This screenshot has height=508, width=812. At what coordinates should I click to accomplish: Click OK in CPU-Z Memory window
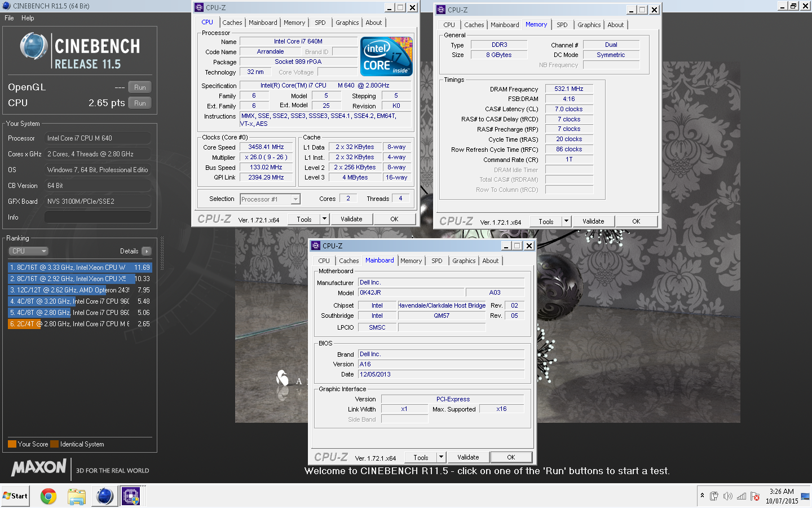[x=636, y=221]
